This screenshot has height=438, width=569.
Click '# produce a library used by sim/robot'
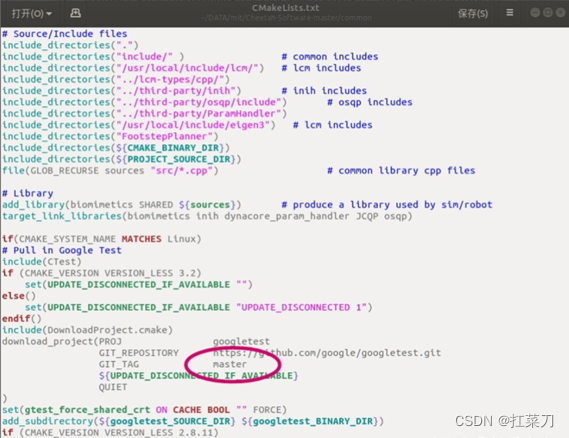click(x=387, y=205)
